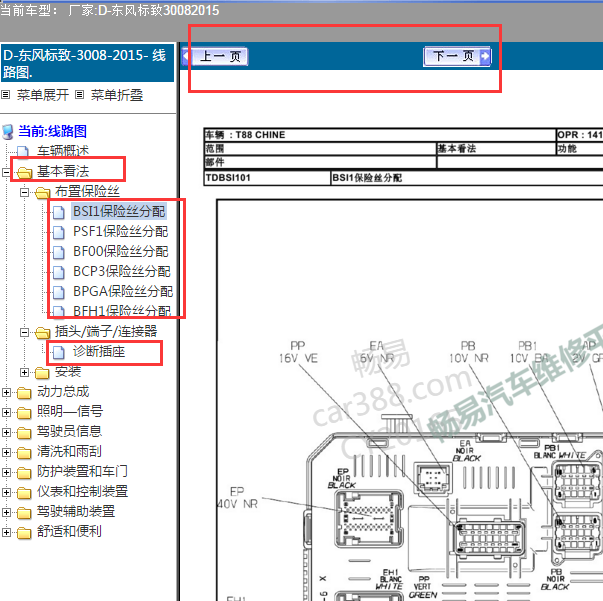Click the 菜单展开 list icon
Viewport: 603px width, 601px height.
[5, 94]
